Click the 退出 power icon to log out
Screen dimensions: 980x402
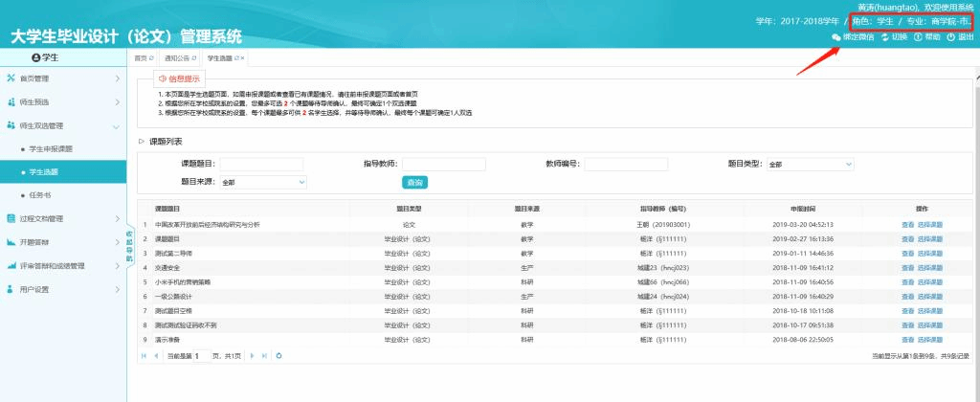pos(950,37)
